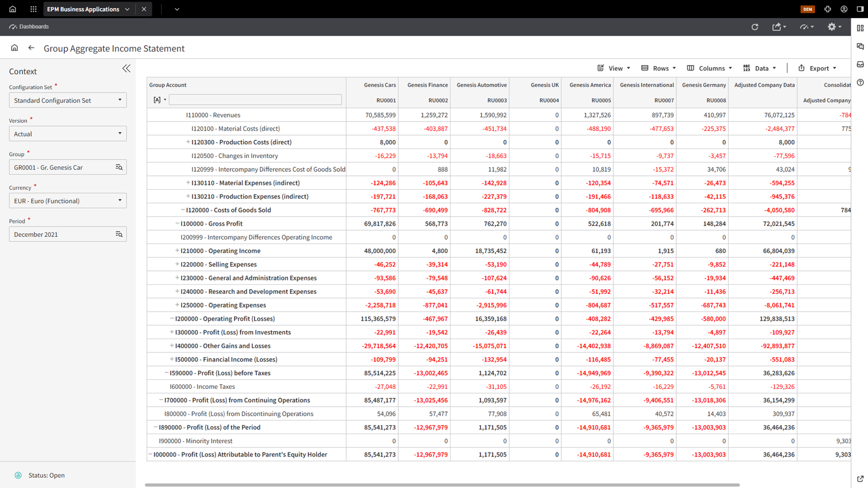Expand the I210000 Operating Income row
Image resolution: width=868 pixels, height=488 pixels.
pos(177,251)
